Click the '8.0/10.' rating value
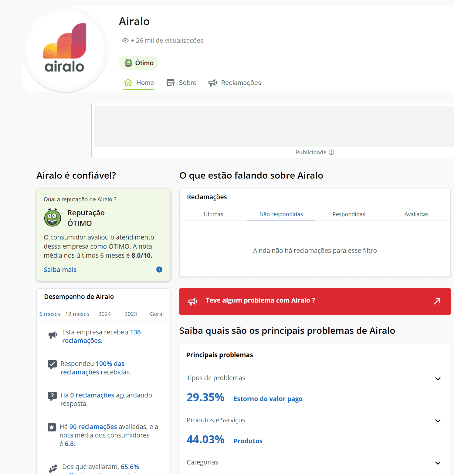 pyautogui.click(x=142, y=255)
